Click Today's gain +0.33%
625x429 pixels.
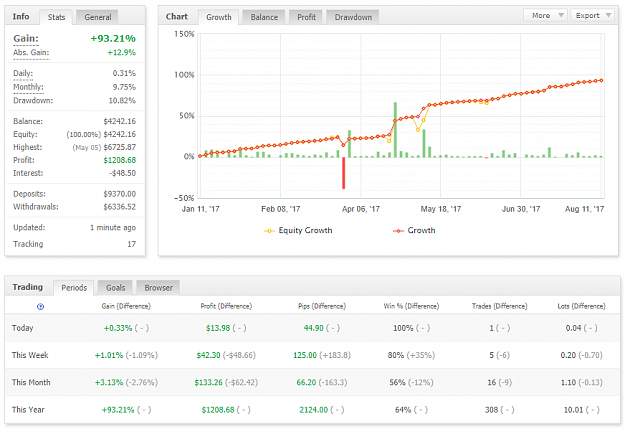(118, 328)
